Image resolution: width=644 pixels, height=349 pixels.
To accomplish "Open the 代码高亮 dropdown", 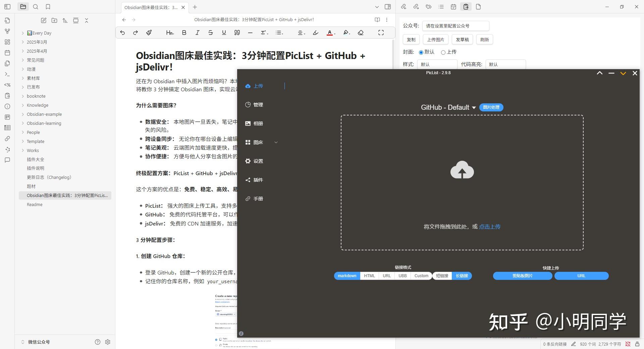I will coord(505,64).
